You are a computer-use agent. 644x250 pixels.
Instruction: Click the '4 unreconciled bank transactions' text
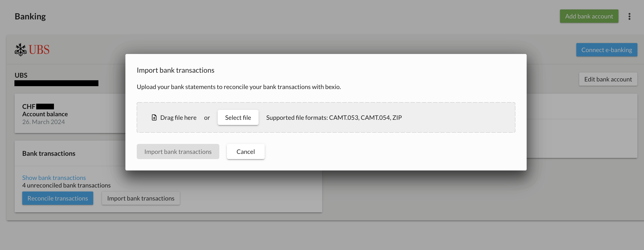point(66,185)
